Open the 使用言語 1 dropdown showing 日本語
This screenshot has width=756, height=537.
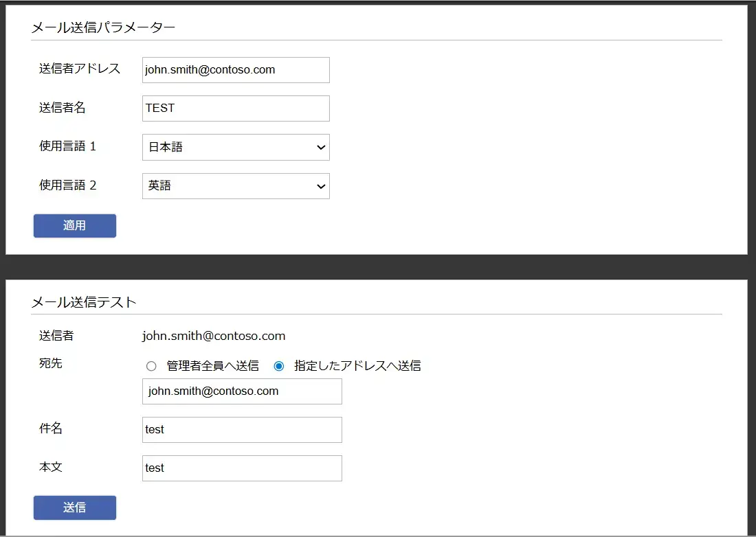pos(236,147)
